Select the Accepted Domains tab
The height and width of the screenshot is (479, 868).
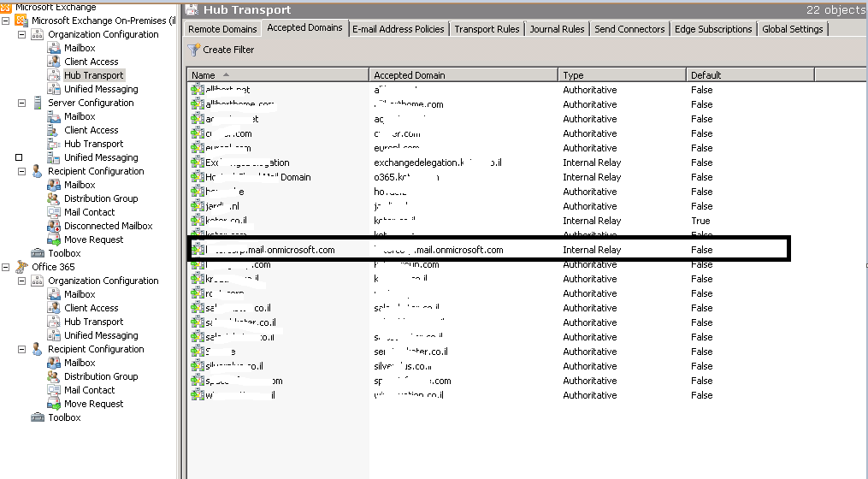click(x=304, y=27)
